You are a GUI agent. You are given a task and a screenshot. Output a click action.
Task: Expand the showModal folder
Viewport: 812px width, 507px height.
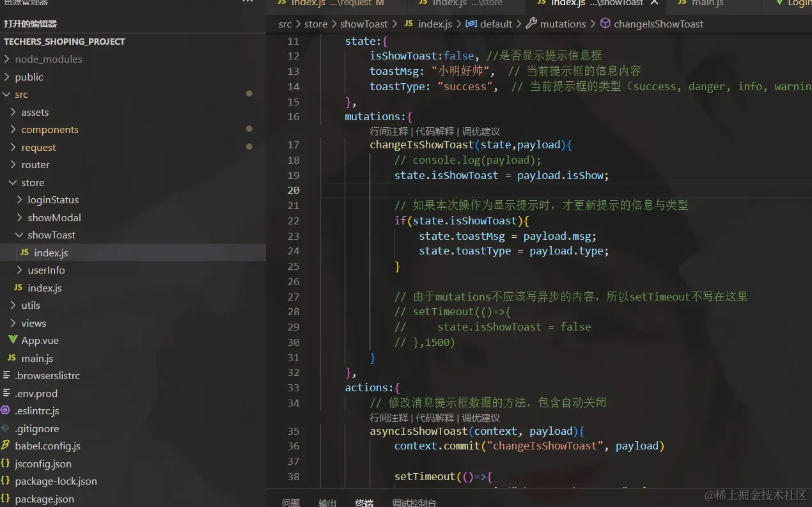click(20, 217)
